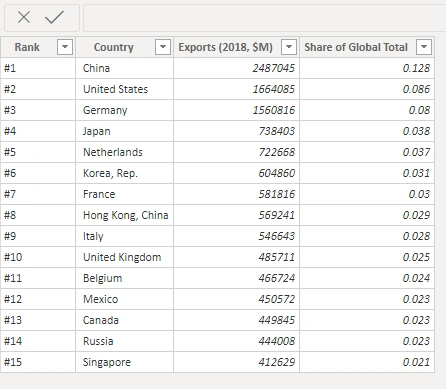Viewport: 446px width, 389px height.
Task: Open the Rank column filter dropdown
Action: (x=65, y=47)
